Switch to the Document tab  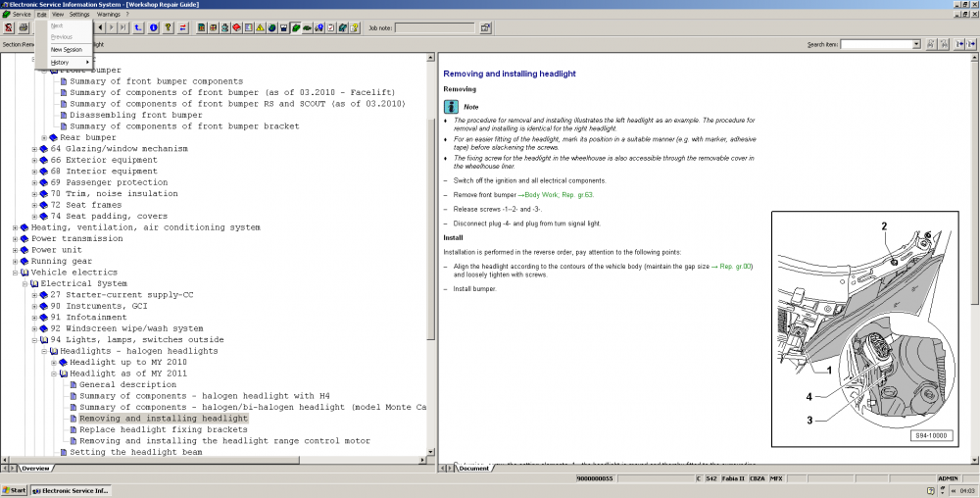coord(474,468)
